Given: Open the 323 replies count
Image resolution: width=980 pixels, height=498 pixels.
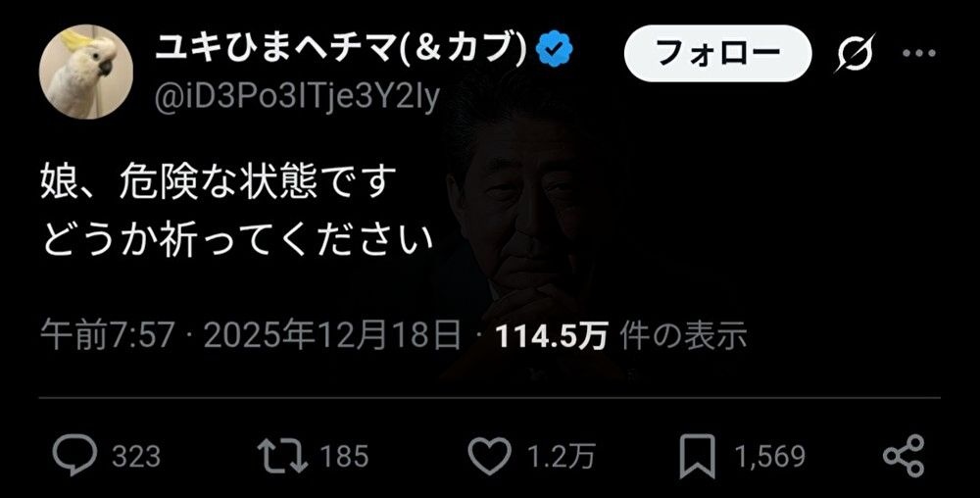Looking at the screenshot, I should click(136, 456).
